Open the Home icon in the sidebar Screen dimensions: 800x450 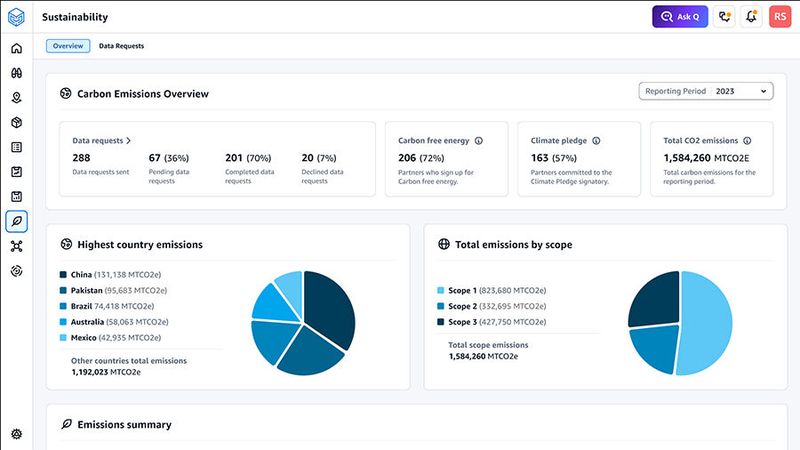(x=16, y=48)
